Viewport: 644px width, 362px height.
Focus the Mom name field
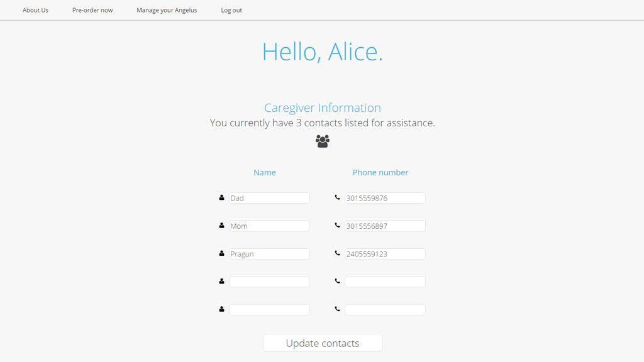[269, 226]
